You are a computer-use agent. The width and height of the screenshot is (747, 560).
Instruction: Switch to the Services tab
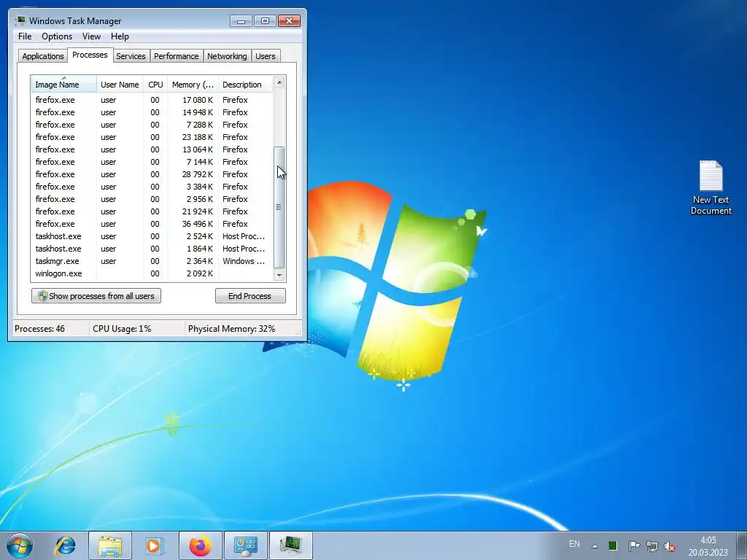coord(131,55)
